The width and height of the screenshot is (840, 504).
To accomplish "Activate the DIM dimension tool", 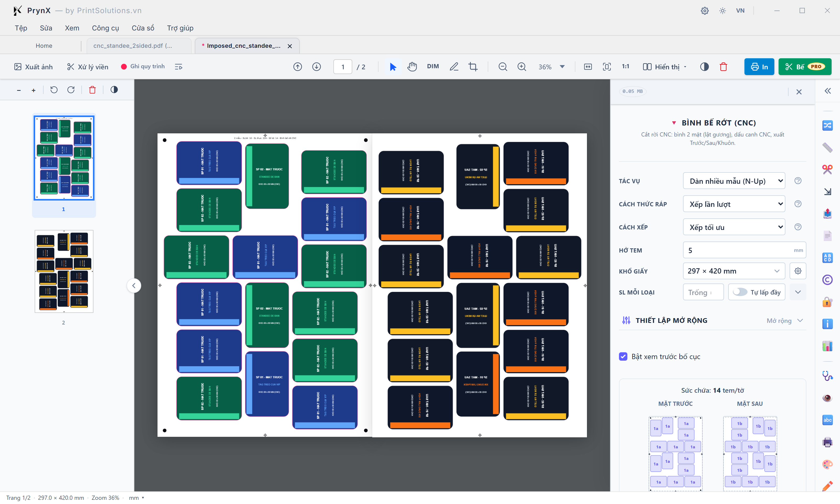I will (x=433, y=67).
